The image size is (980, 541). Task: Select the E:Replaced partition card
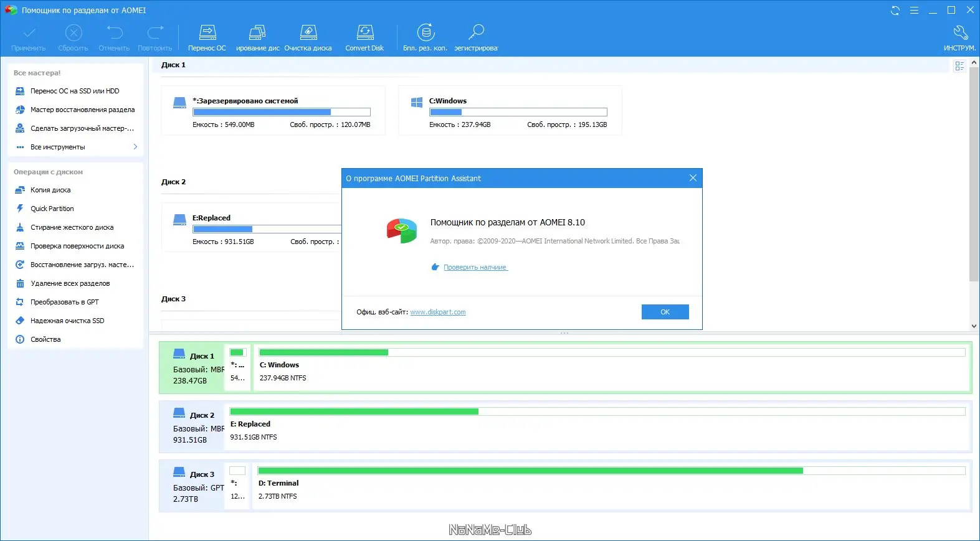252,227
